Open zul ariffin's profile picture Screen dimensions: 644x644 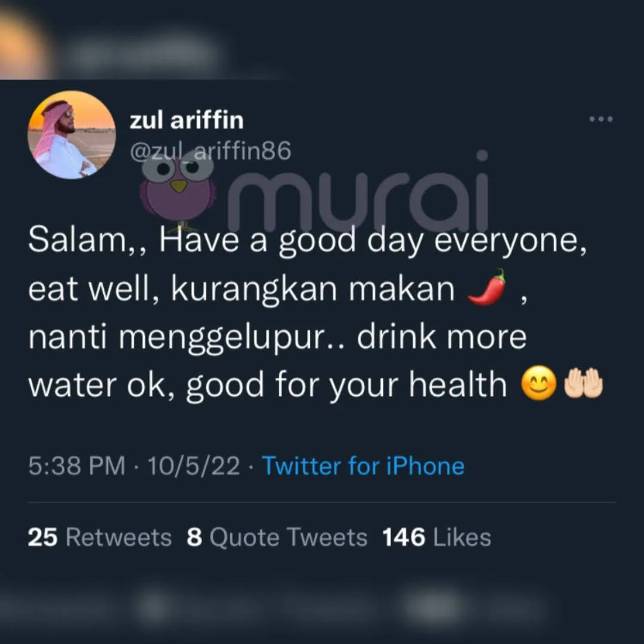click(72, 135)
